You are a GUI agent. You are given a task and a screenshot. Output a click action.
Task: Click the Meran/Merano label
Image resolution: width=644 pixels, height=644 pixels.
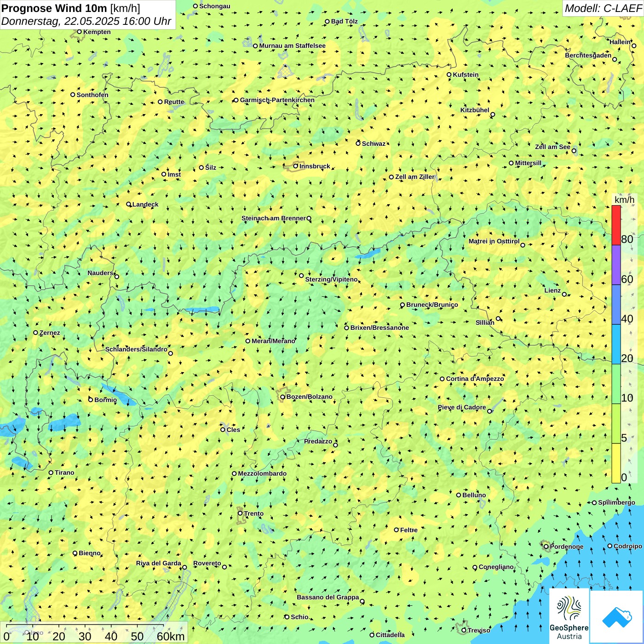click(273, 341)
